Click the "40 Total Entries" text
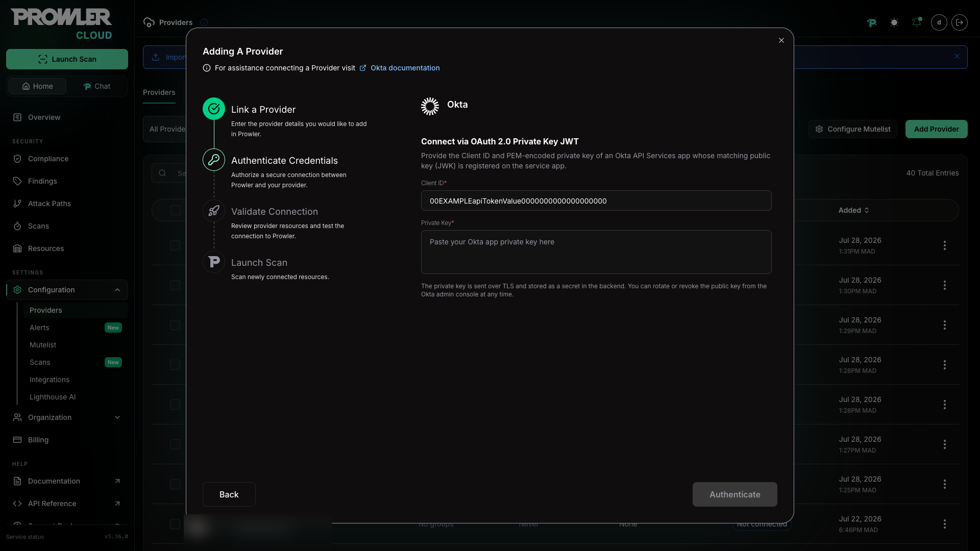Viewport: 980px width, 551px height. click(x=932, y=173)
